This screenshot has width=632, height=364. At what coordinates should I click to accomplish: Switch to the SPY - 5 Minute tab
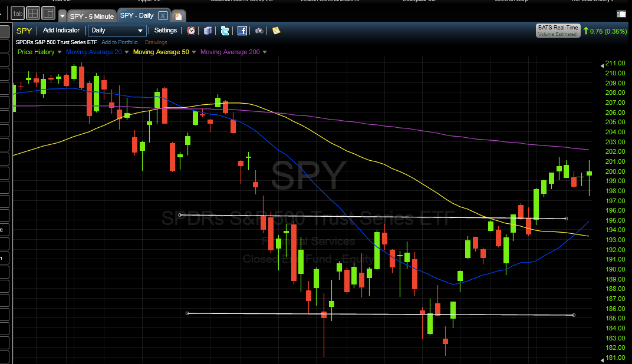point(92,16)
